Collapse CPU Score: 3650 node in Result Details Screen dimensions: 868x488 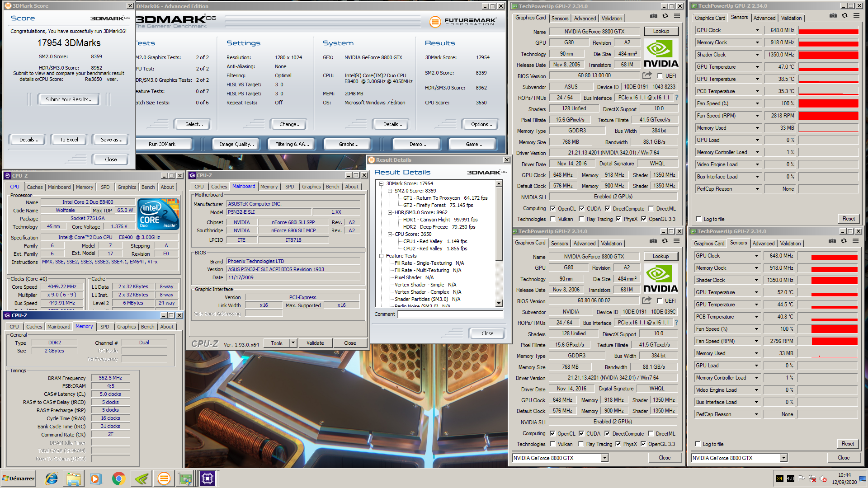pyautogui.click(x=390, y=234)
